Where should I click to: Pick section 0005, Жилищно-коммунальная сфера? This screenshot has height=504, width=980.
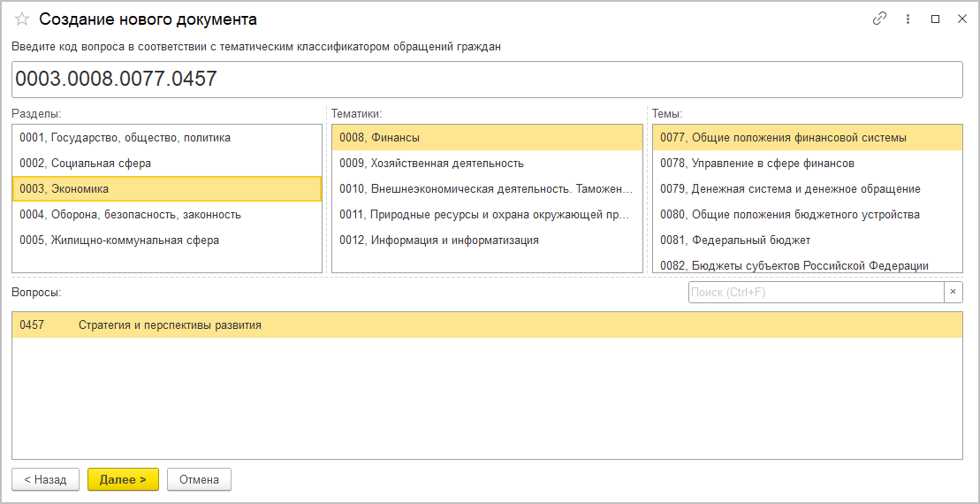pos(119,241)
